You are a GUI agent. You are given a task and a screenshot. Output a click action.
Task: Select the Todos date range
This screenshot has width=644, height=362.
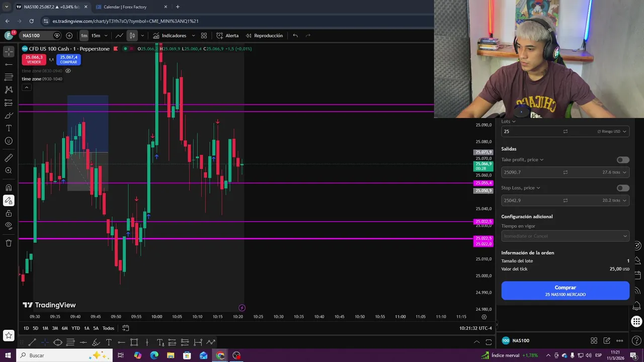pos(108,328)
